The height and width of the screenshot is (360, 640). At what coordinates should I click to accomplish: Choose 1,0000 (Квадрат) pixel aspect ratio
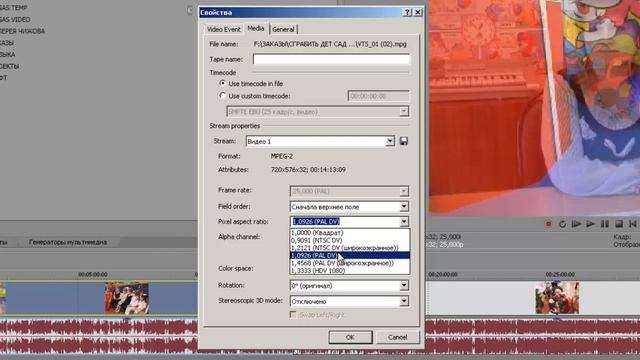[x=350, y=233]
